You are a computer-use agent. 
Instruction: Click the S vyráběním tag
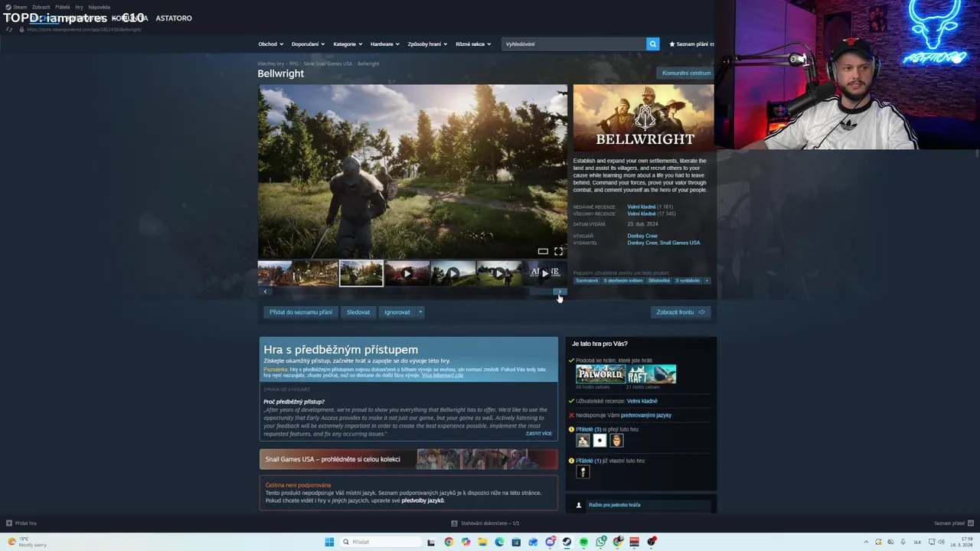coord(688,281)
